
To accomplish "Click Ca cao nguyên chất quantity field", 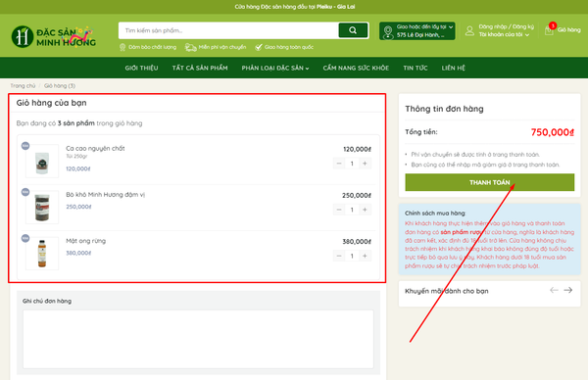I will click(352, 164).
